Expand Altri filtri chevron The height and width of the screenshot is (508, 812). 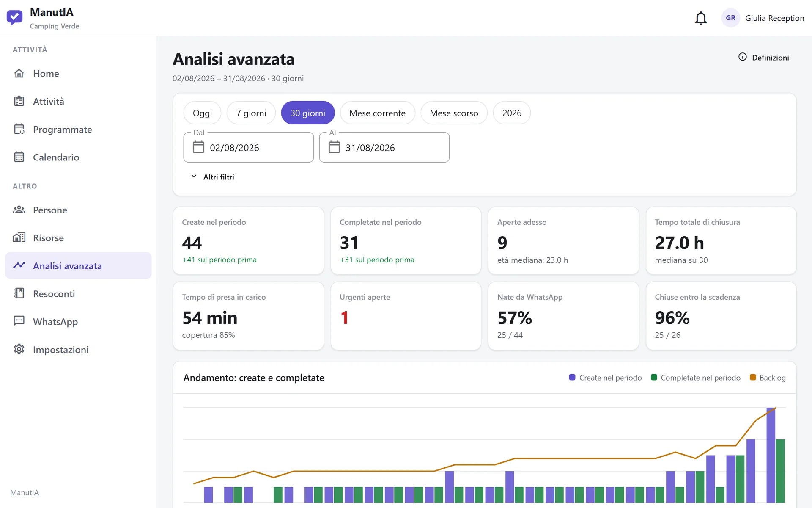(194, 177)
